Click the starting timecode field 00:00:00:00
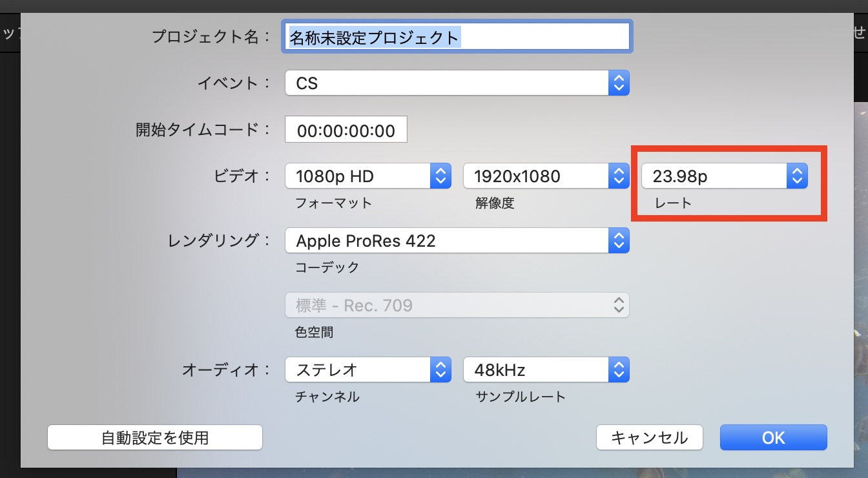Viewport: 868px width, 478px height. (x=346, y=130)
